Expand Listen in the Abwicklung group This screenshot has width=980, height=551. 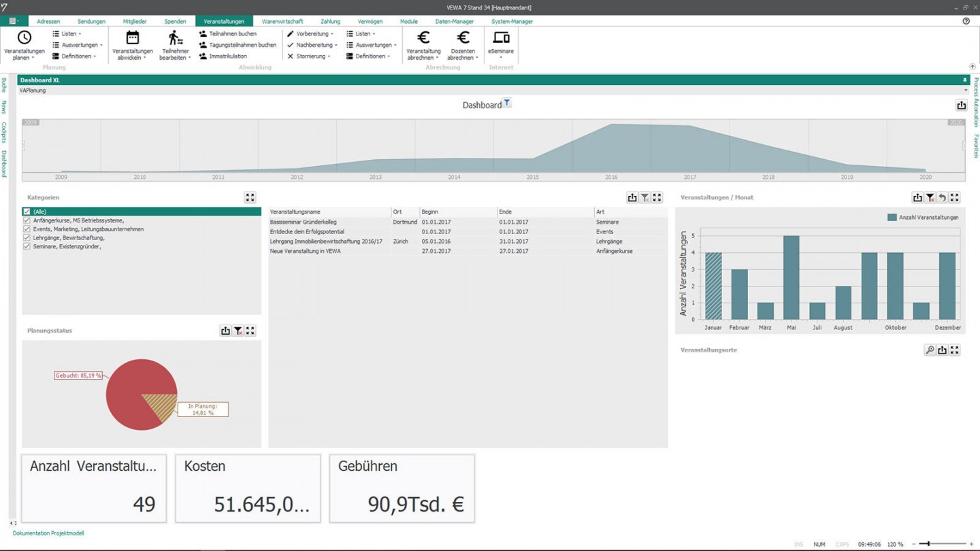361,33
